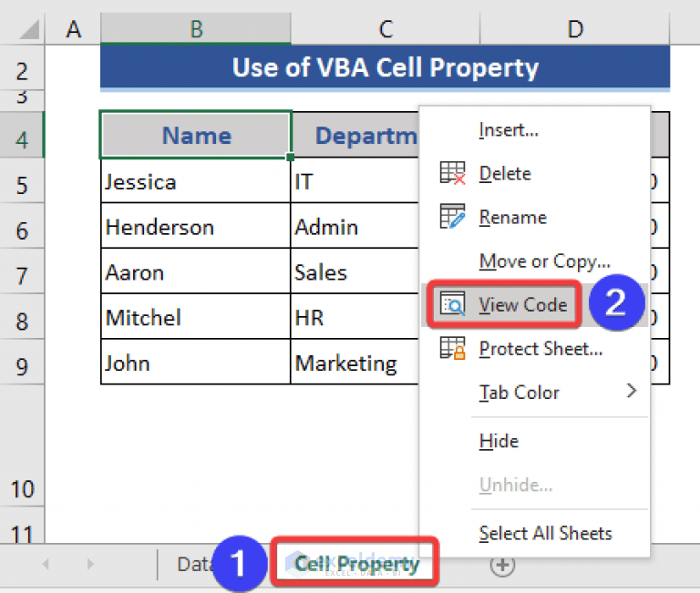The width and height of the screenshot is (700, 593).
Task: Click the IT department cell
Action: coord(355,181)
